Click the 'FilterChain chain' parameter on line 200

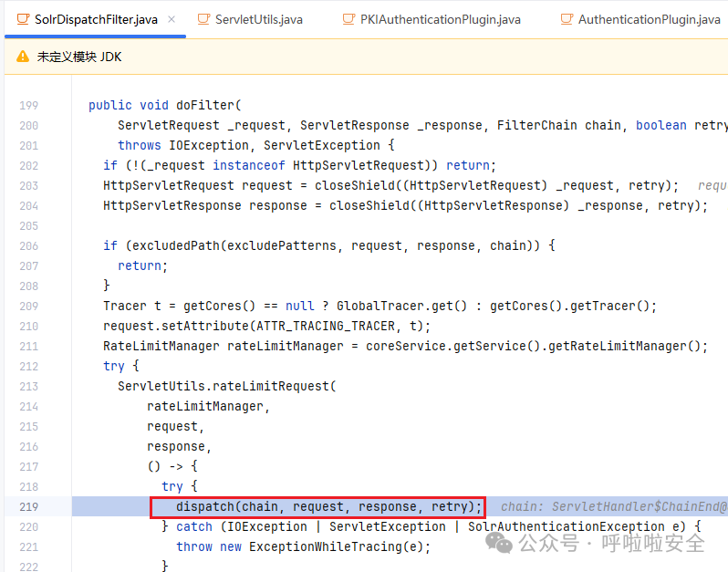(x=559, y=125)
